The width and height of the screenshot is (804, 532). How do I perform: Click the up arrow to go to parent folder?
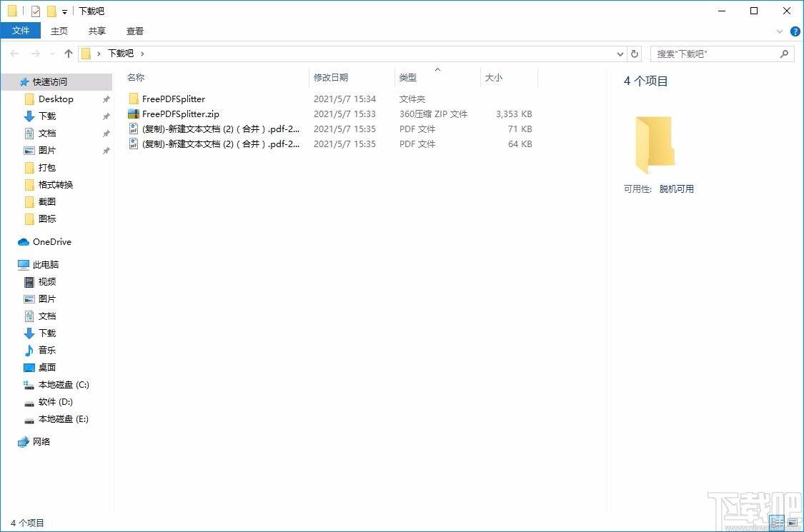click(68, 53)
